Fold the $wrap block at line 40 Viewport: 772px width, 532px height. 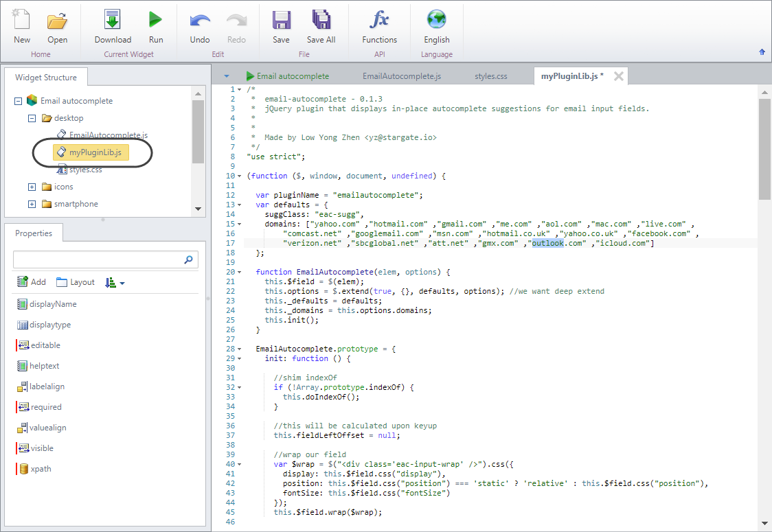click(239, 464)
